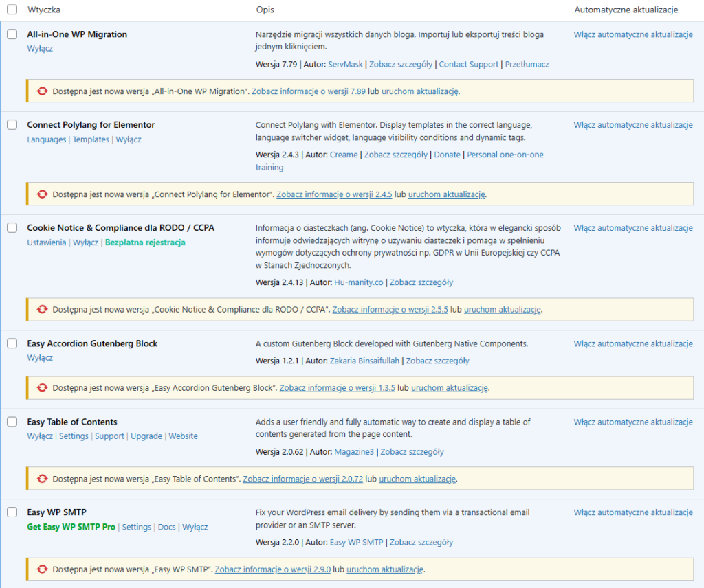Click update icon in Easy WP SMTP notice

43,569
